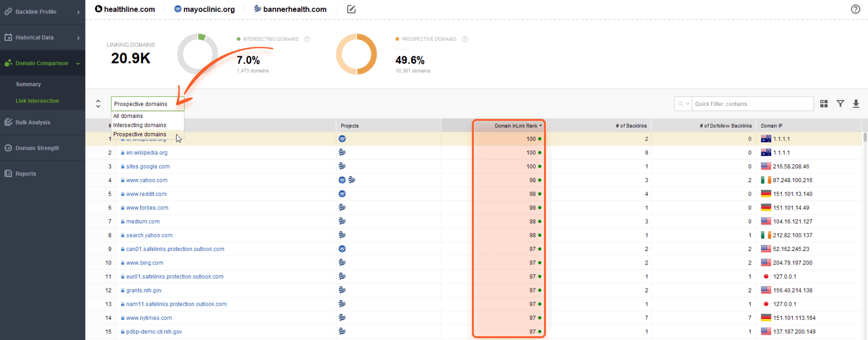Viewport: 868px width, 340px height.
Task: Open the www.nytimes.com link
Action: coord(149,318)
